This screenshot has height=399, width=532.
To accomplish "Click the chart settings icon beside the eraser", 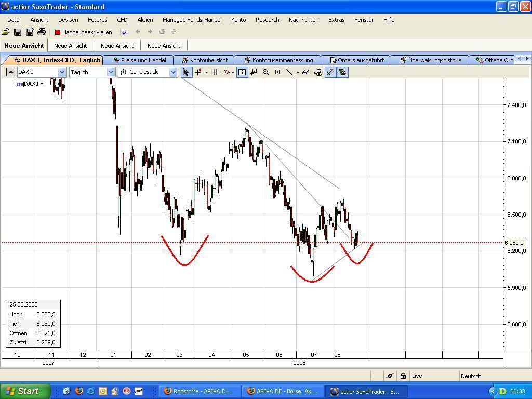I will 318,72.
